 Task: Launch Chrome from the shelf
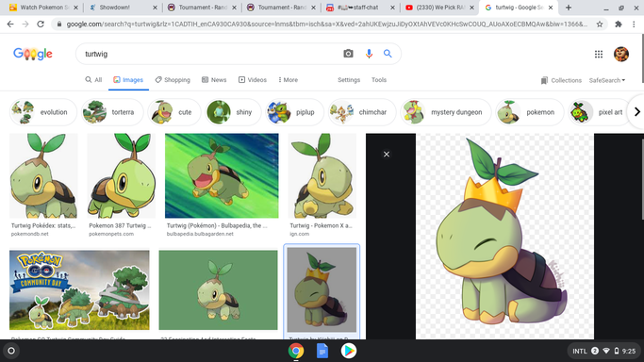click(x=296, y=351)
